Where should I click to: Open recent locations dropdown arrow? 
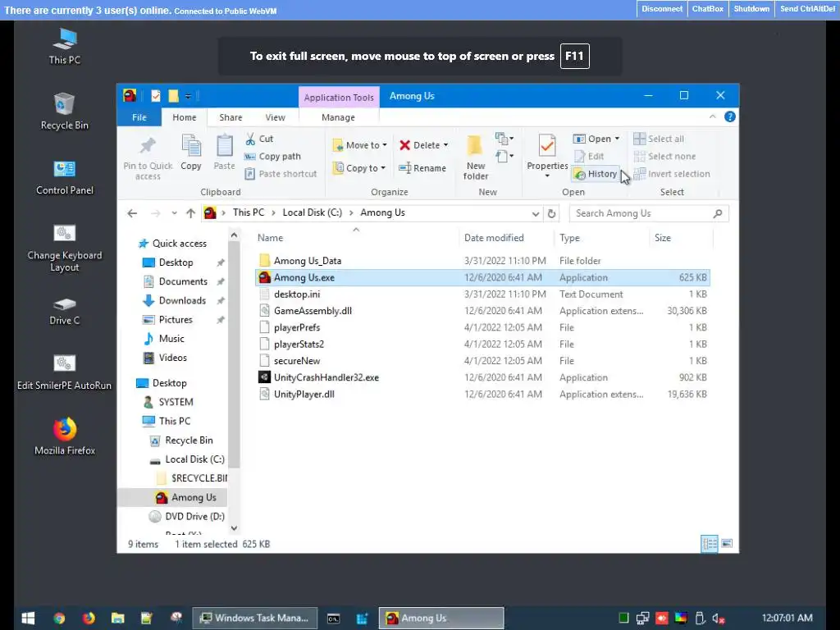coord(174,213)
